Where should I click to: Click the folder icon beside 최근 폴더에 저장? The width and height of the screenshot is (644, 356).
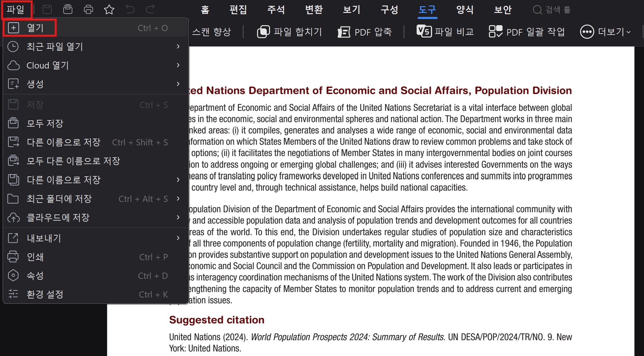(13, 199)
